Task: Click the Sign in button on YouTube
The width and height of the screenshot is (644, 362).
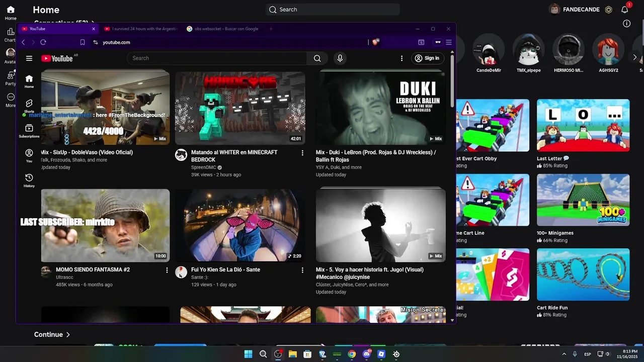Action: pos(427,58)
